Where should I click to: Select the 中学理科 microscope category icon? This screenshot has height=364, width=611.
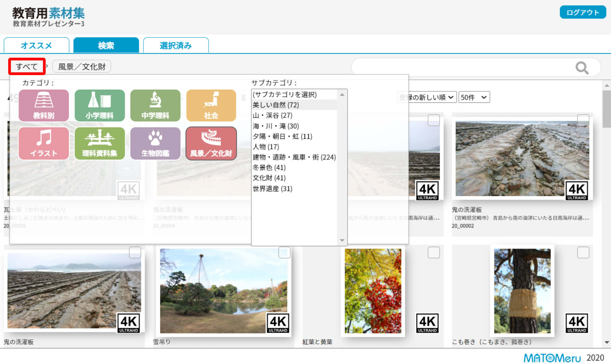click(155, 105)
